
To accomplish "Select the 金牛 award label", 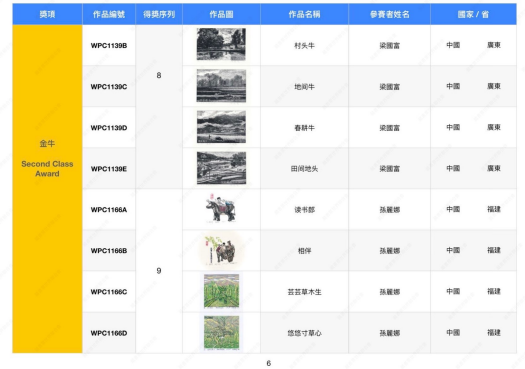I will click(47, 144).
